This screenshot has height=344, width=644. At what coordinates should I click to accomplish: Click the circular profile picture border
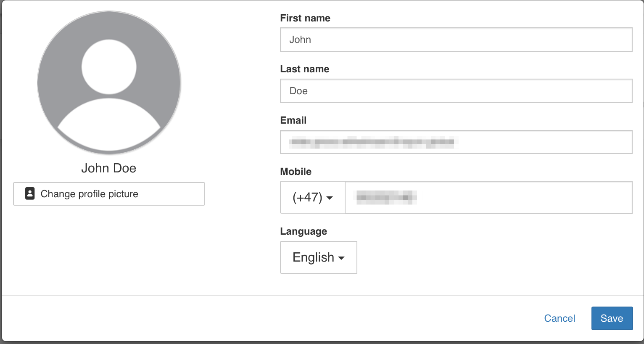[109, 12]
